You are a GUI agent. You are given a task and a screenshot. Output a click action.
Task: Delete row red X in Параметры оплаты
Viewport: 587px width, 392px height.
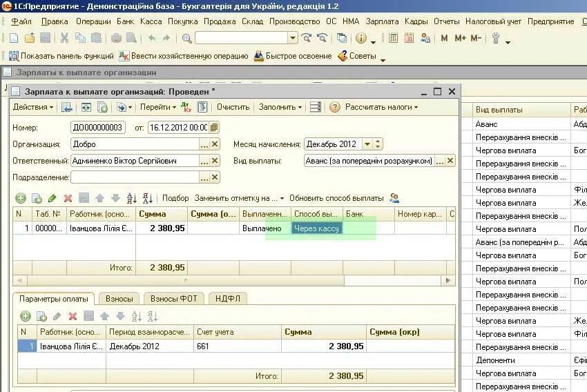tap(73, 317)
